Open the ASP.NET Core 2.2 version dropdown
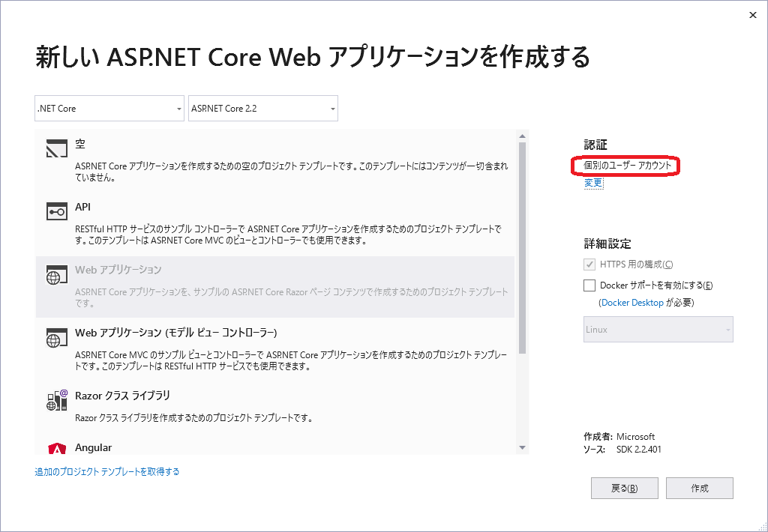The height and width of the screenshot is (532, 768). coord(263,108)
